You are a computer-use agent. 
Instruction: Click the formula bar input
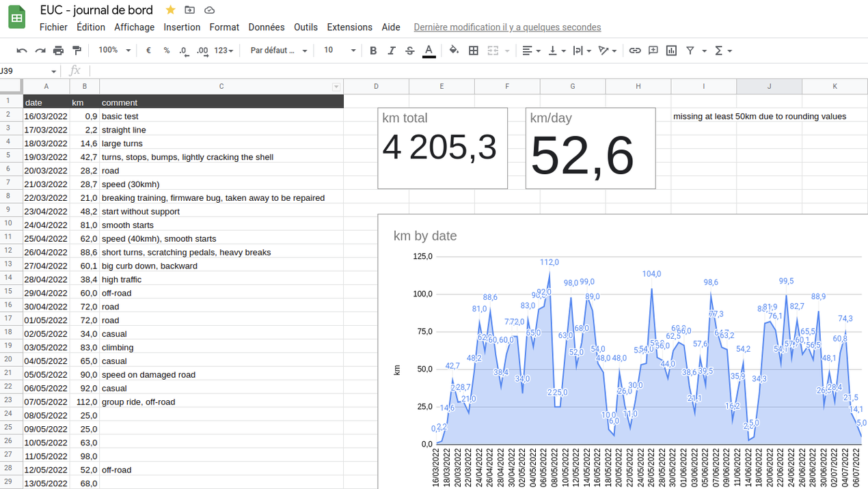coord(478,71)
